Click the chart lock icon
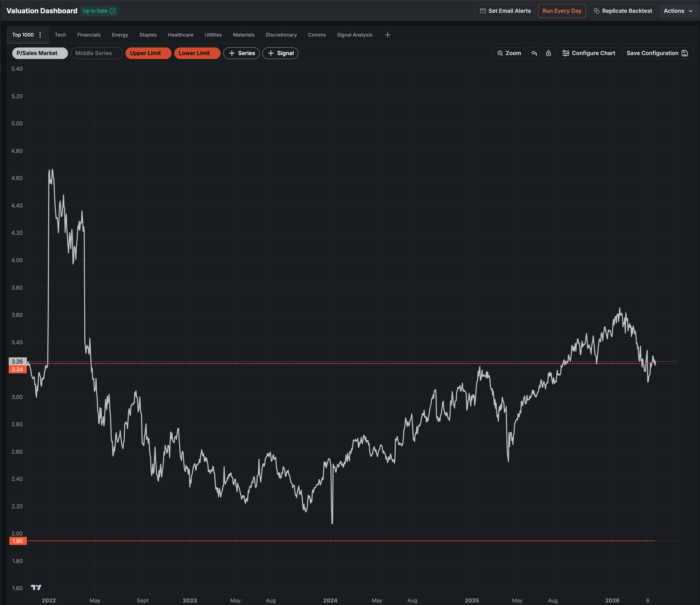The width and height of the screenshot is (700, 605). point(548,53)
